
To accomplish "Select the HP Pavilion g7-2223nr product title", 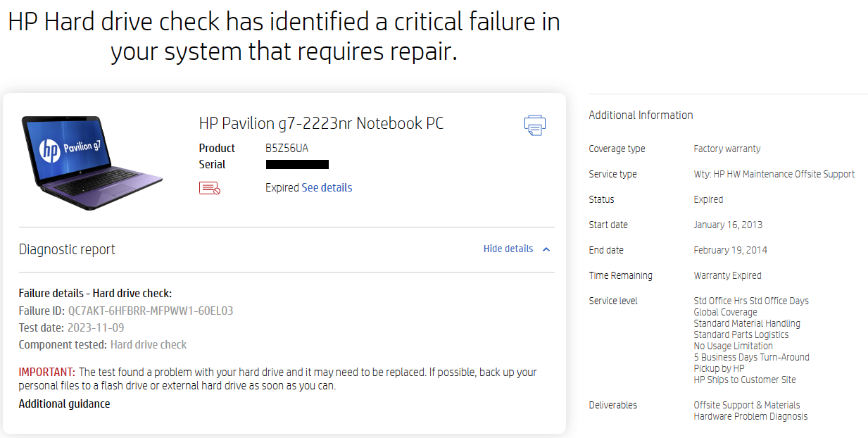I will (x=320, y=123).
